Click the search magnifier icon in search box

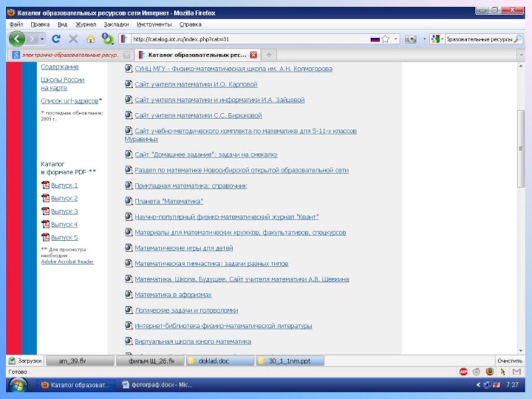point(519,39)
